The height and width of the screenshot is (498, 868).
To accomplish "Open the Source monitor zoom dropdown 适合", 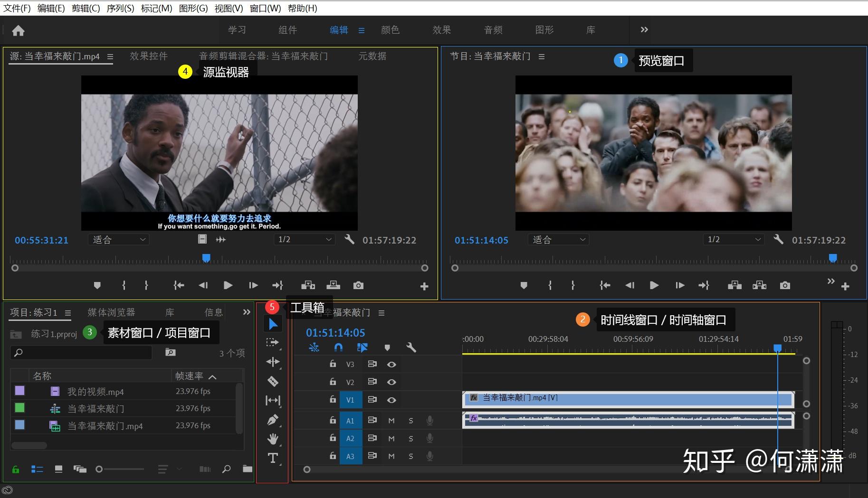I will (119, 240).
